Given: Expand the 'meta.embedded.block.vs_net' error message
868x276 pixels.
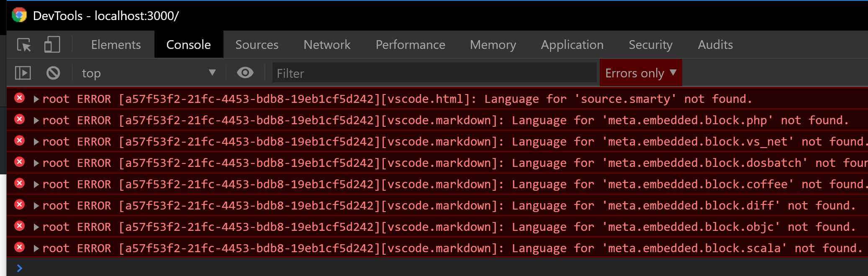Looking at the screenshot, I should [36, 142].
